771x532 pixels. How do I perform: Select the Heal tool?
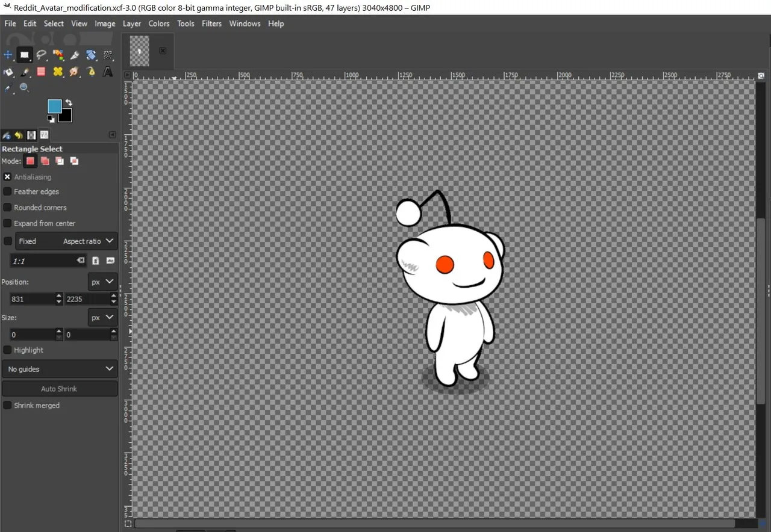point(58,72)
